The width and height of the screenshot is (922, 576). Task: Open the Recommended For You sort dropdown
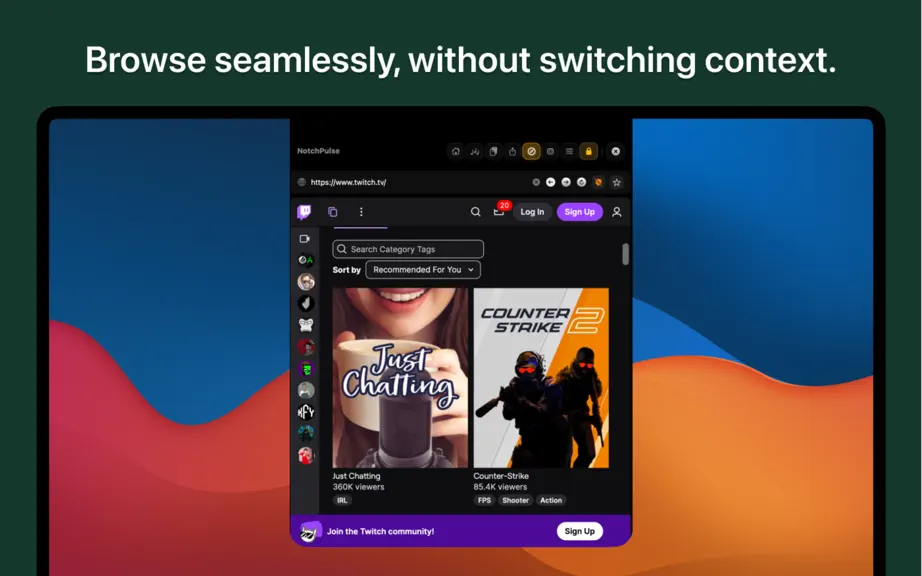pos(423,270)
